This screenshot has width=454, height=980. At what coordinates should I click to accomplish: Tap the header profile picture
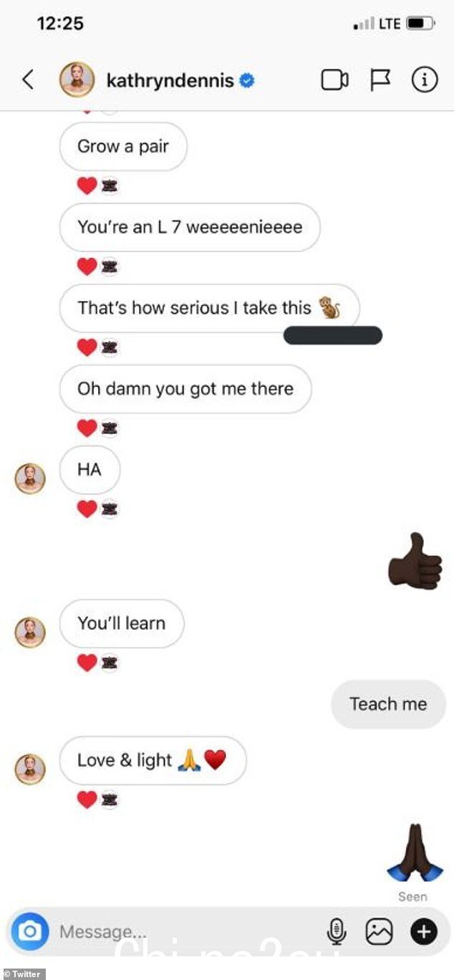[77, 80]
